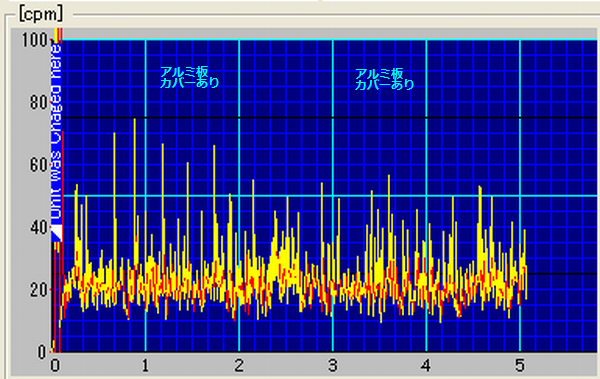This screenshot has width=600, height=379.
Task: Click the x-axis label 0
Action: (55, 366)
